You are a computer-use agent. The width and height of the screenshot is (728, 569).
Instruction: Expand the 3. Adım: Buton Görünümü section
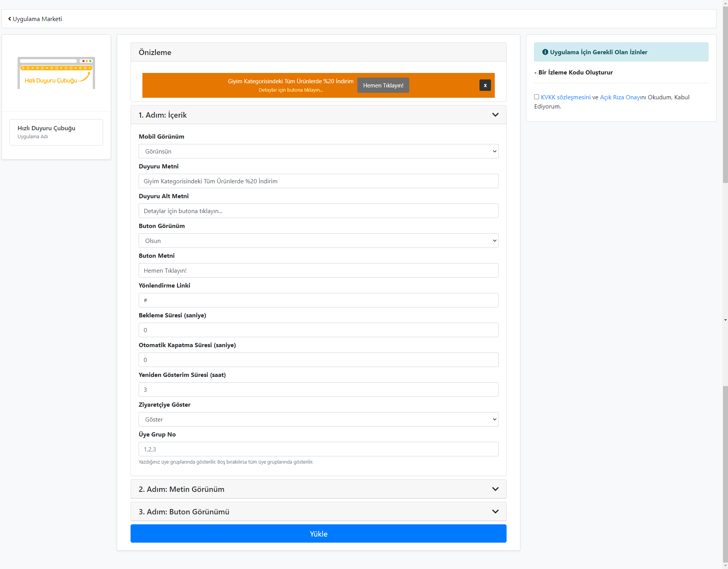click(318, 512)
